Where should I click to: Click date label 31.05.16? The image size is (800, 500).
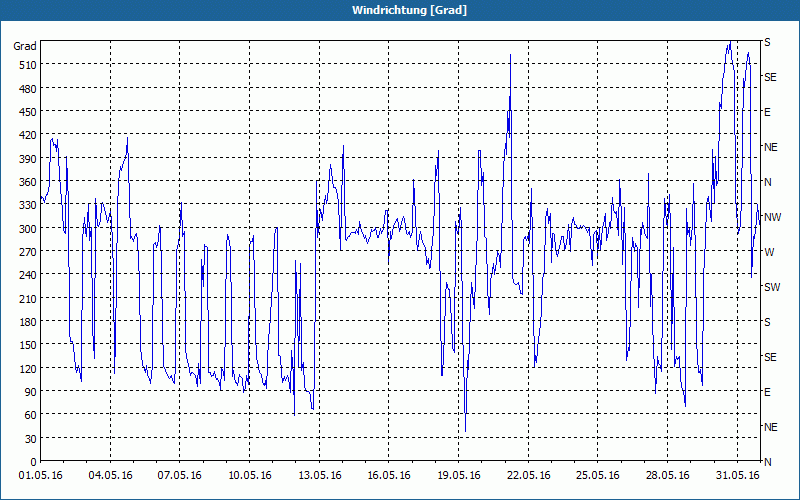click(737, 476)
